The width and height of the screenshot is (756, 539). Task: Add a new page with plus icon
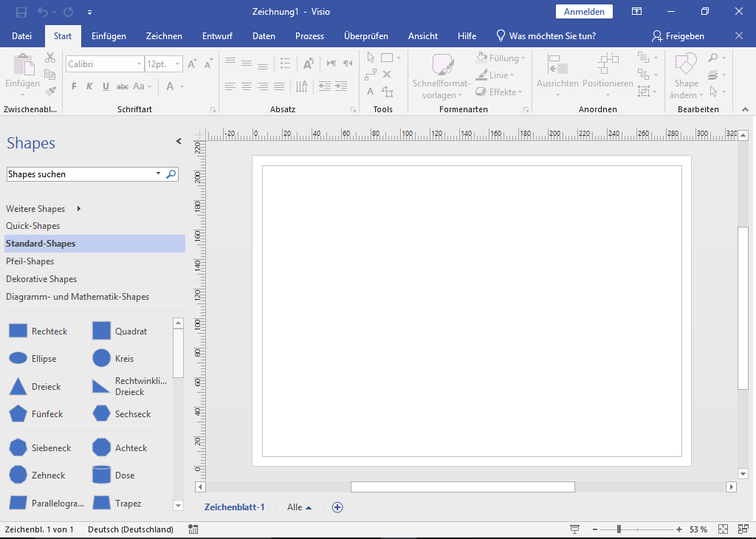tap(337, 507)
